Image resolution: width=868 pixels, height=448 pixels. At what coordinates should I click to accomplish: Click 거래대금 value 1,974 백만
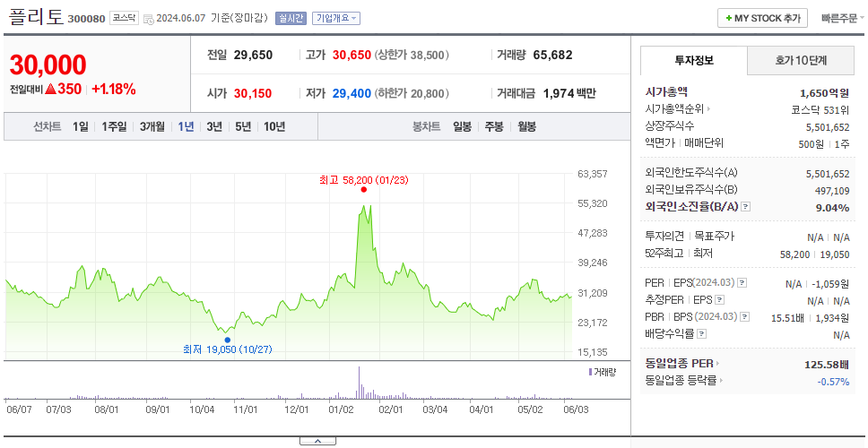tap(569, 93)
